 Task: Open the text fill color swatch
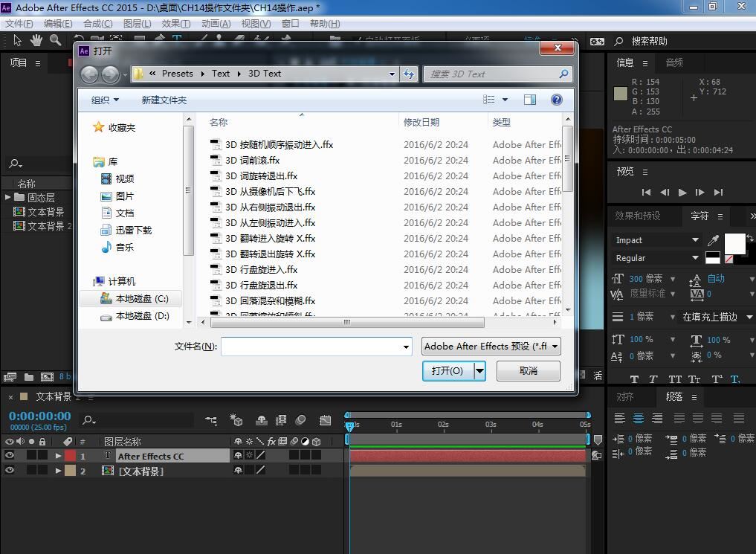point(734,243)
